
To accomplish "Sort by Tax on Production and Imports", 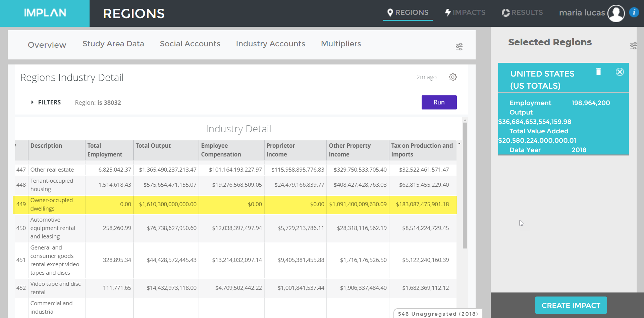I will coord(422,150).
